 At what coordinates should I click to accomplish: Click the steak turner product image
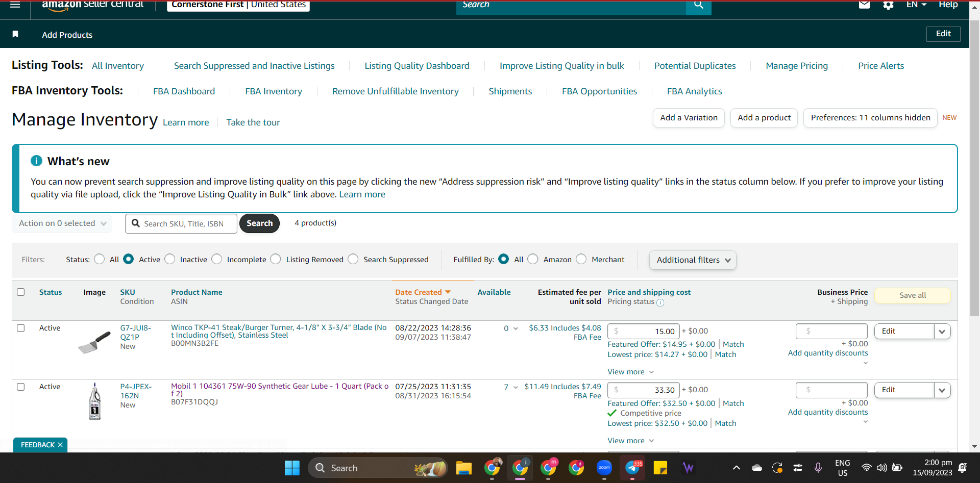94,342
